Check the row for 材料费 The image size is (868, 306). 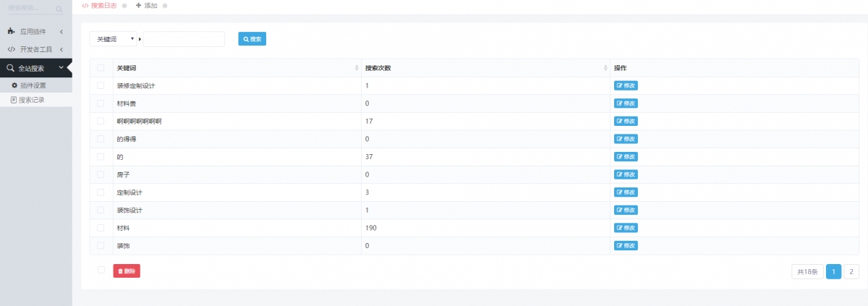coord(101,103)
